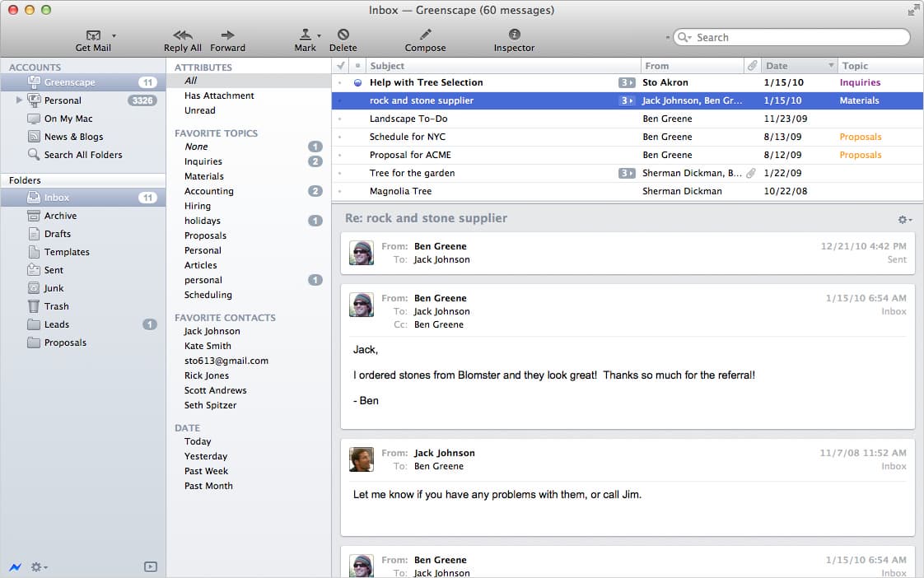Screen dimensions: 924x578
Task: Click the purple Inquiries topic tag
Action: click(x=860, y=82)
